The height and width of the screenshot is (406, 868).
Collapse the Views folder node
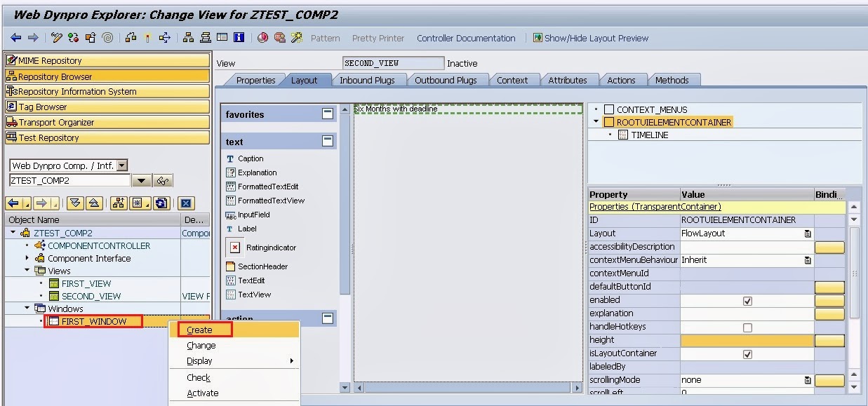coord(27,271)
